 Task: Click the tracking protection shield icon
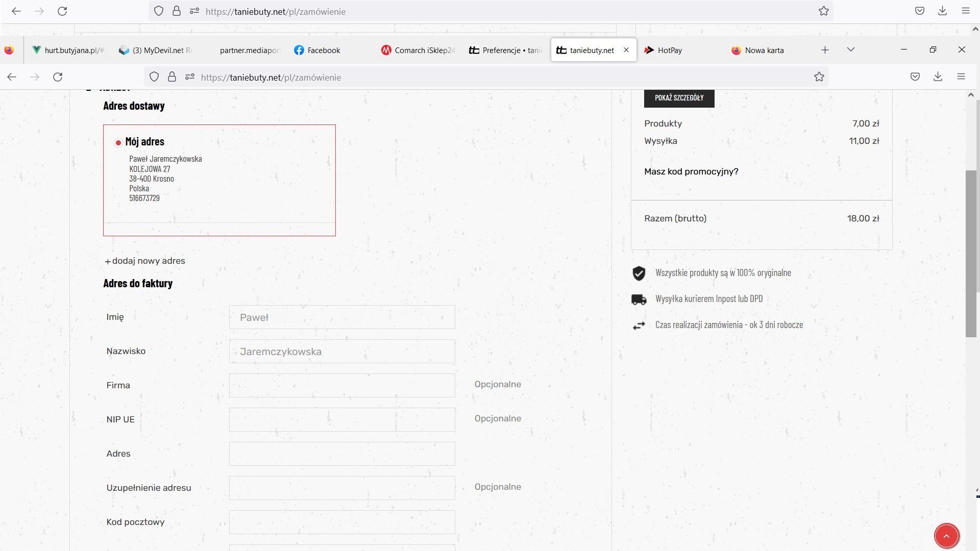[154, 77]
